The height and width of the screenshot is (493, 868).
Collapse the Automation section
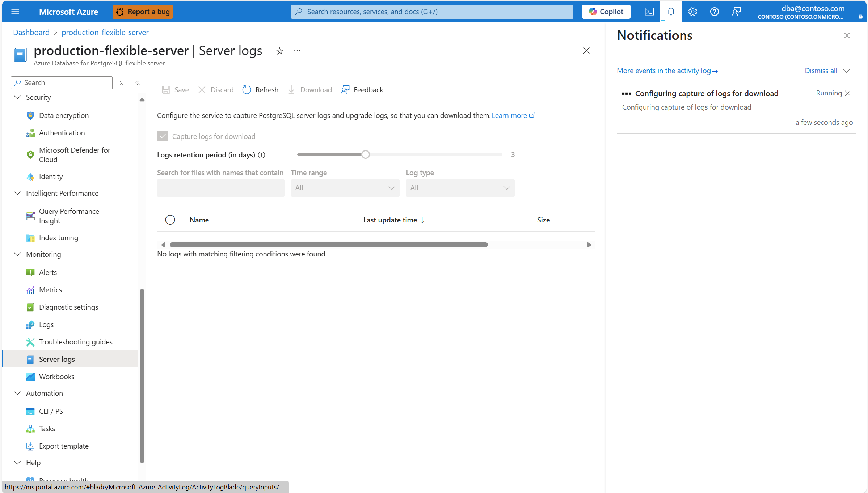[x=17, y=393]
